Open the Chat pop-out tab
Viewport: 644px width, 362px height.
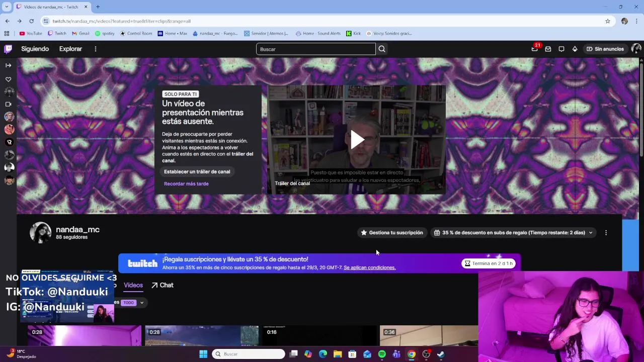tap(162, 285)
